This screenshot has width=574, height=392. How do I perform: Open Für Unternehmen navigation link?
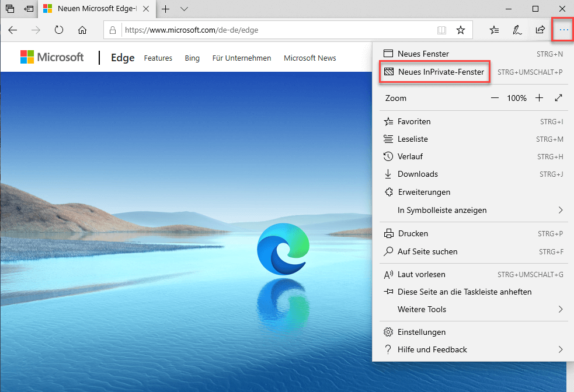[242, 58]
